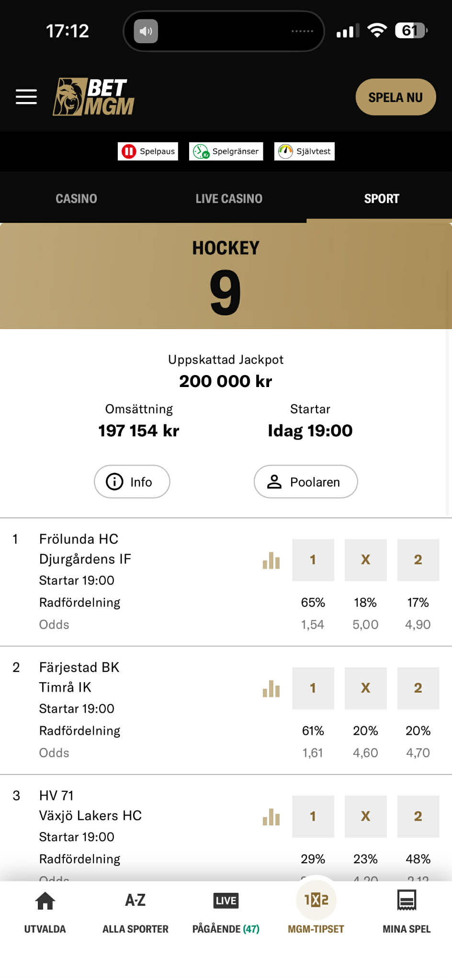Open Spelpaus self-exclusion link

pos(148,151)
